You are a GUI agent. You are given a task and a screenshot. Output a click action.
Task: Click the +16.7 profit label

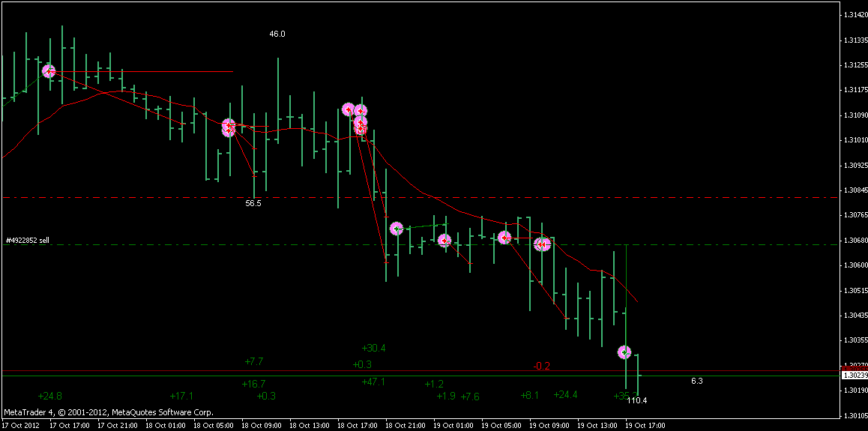[x=253, y=384]
